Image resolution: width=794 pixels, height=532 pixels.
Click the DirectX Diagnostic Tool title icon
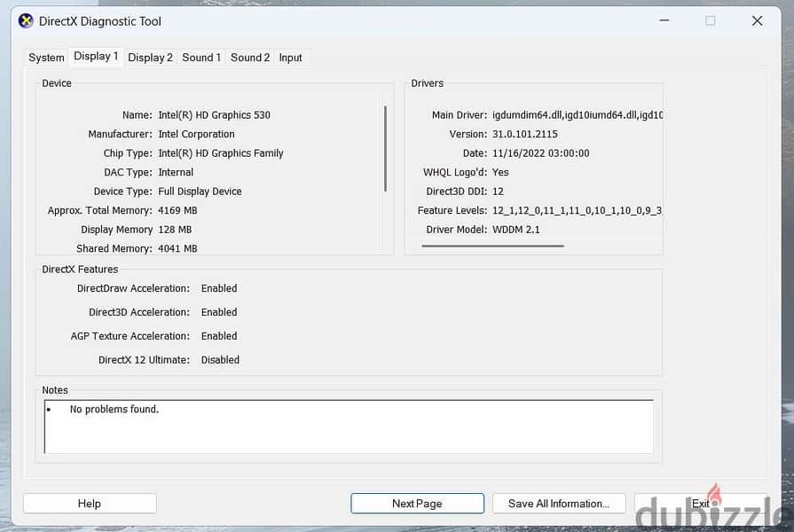click(26, 21)
